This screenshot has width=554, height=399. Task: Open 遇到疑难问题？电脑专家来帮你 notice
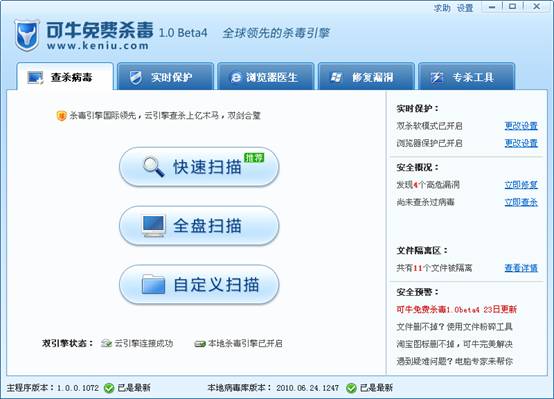pyautogui.click(x=454, y=362)
